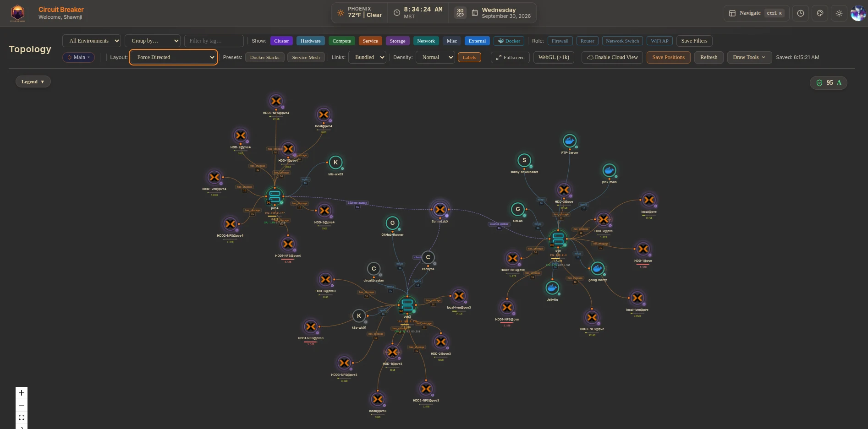Viewport: 868px width, 429px height.
Task: Click the Save Filters button
Action: point(694,41)
